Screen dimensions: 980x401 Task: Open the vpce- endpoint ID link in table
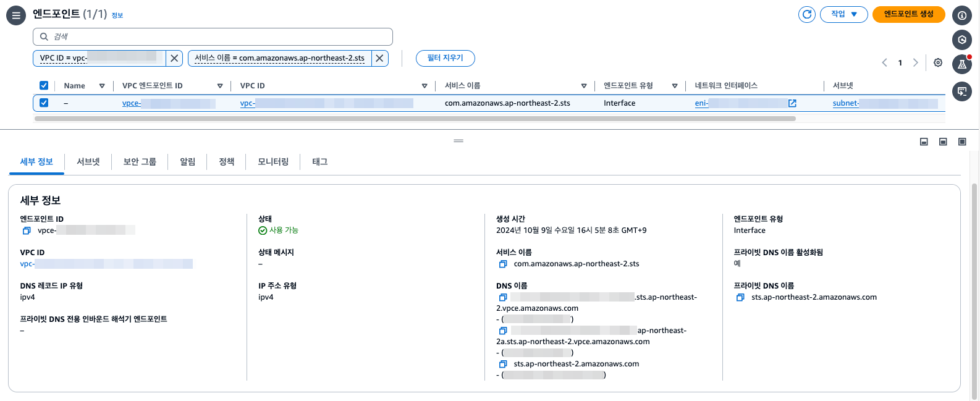coord(169,103)
